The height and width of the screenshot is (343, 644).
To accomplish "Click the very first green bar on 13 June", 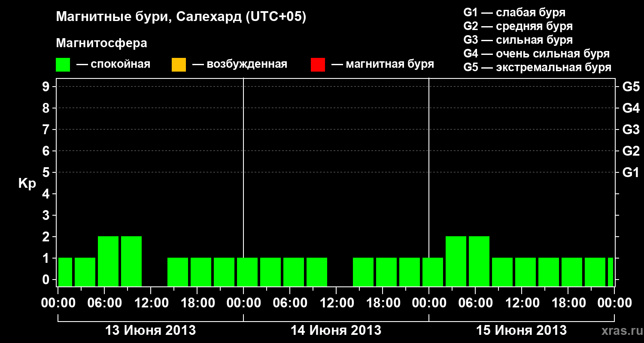I will (65, 272).
